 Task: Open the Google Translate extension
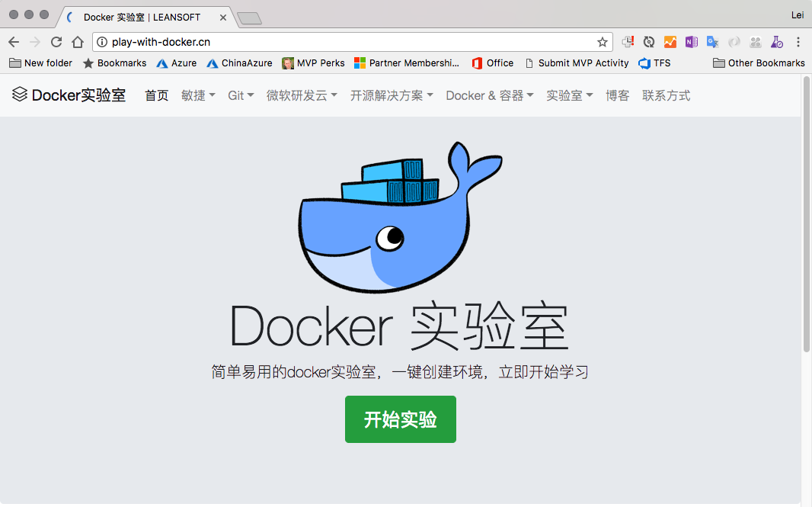coord(712,42)
